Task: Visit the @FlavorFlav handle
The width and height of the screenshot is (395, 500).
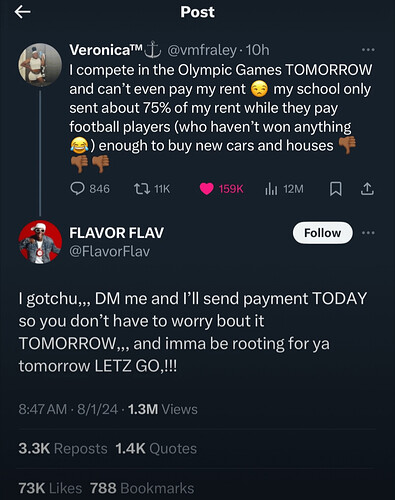Action: 109,251
